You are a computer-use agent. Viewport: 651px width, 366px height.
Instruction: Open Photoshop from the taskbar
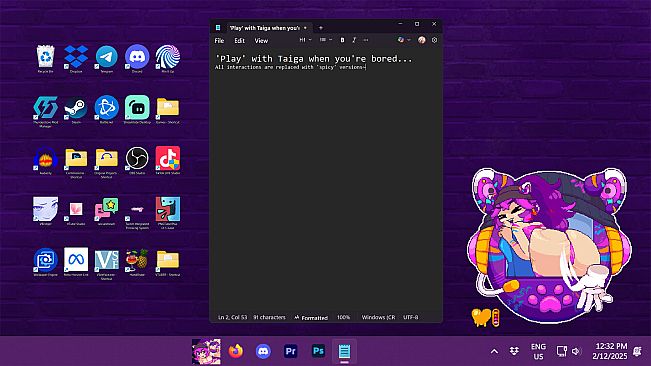(318, 351)
